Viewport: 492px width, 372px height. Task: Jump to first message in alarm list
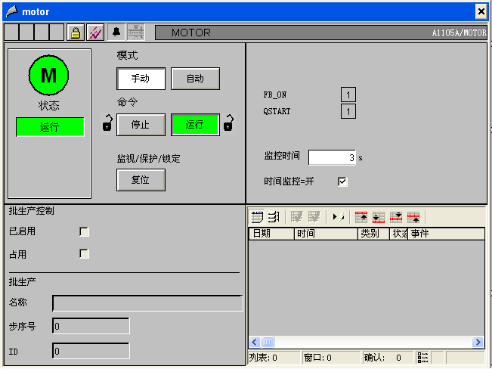coord(361,217)
